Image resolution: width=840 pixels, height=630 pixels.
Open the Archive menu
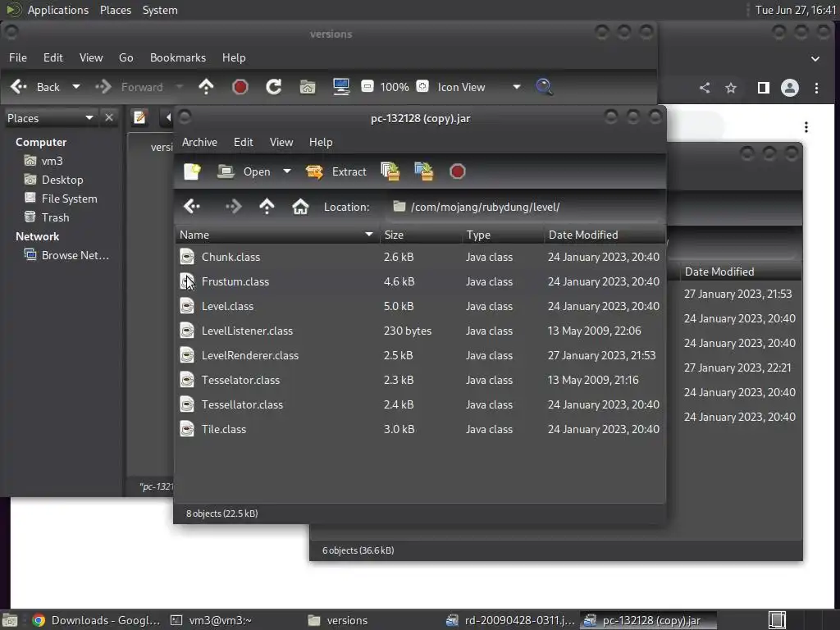click(199, 142)
